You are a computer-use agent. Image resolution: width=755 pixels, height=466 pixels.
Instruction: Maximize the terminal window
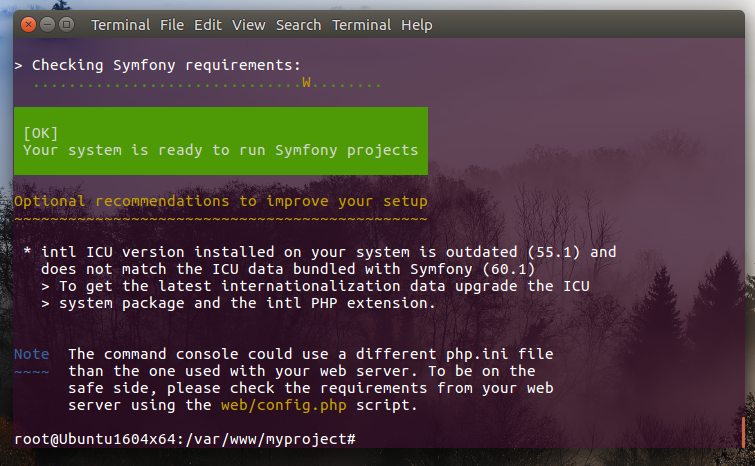tap(66, 24)
